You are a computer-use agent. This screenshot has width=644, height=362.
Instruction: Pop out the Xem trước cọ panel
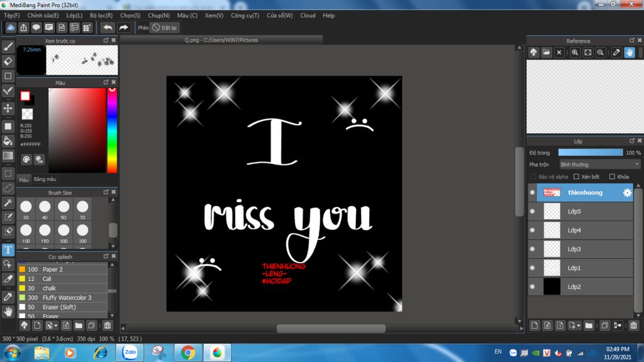point(106,40)
